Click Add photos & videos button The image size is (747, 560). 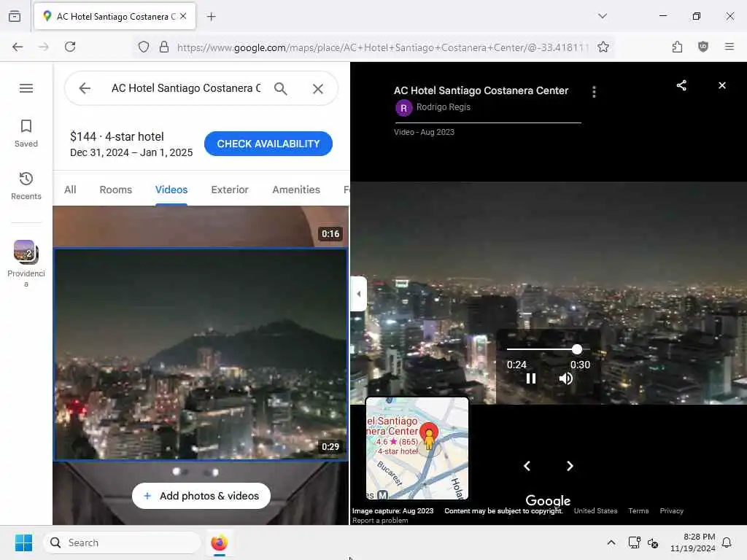(x=201, y=496)
